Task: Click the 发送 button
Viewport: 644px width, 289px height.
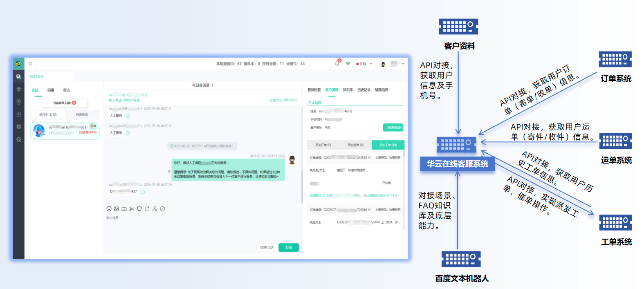Action: pyautogui.click(x=289, y=248)
